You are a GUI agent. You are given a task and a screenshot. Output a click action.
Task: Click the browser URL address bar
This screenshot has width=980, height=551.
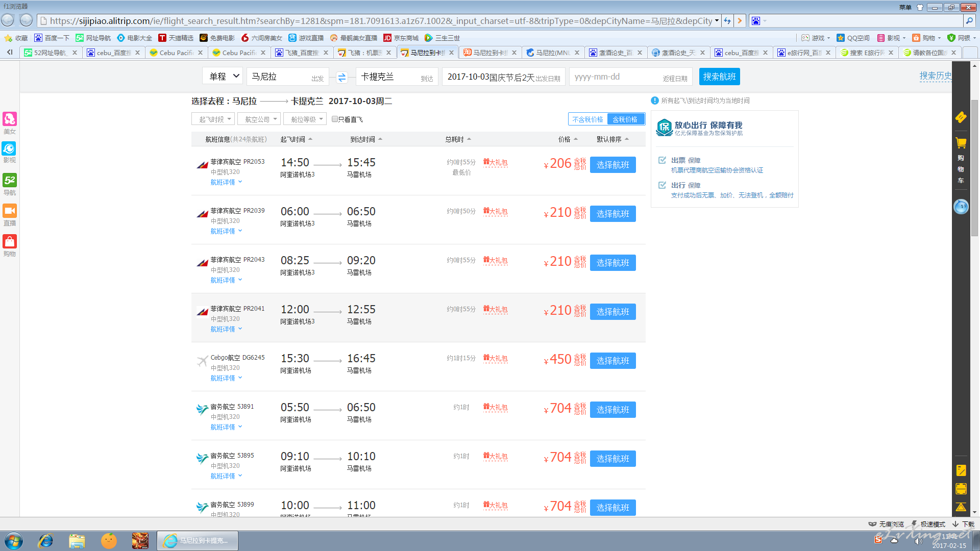(378, 21)
